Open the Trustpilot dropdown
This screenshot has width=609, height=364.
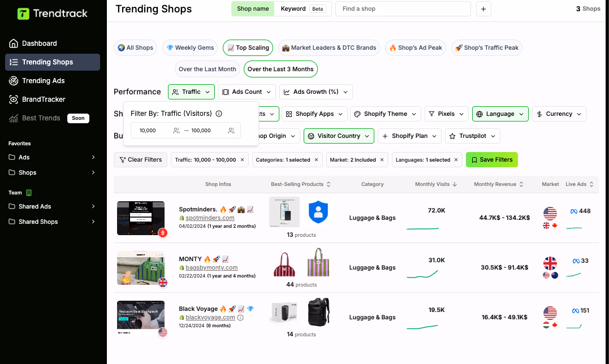(473, 136)
